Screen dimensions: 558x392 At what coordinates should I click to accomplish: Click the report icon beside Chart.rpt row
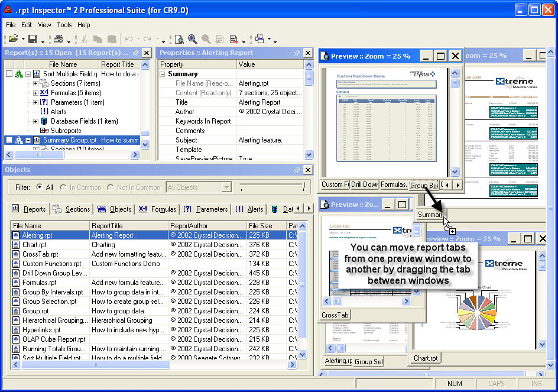[16, 245]
